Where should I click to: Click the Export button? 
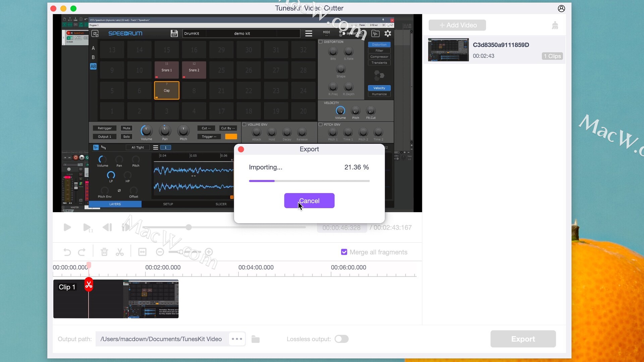(x=523, y=339)
